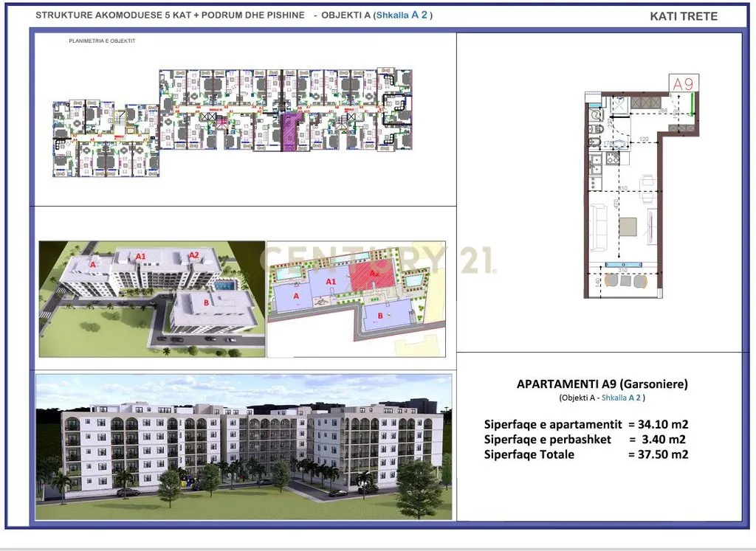Click the PLANIMETRIA E OBJEKTIT caption

102,41
